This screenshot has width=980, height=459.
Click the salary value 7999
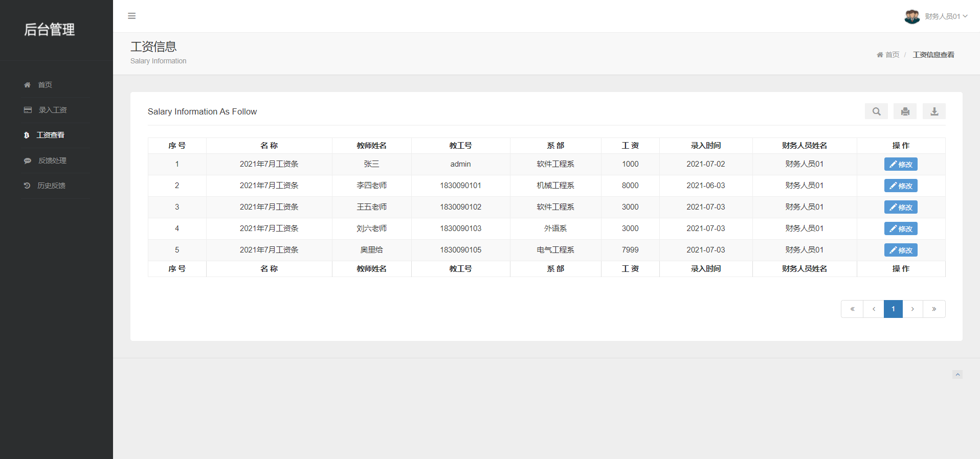pos(630,250)
